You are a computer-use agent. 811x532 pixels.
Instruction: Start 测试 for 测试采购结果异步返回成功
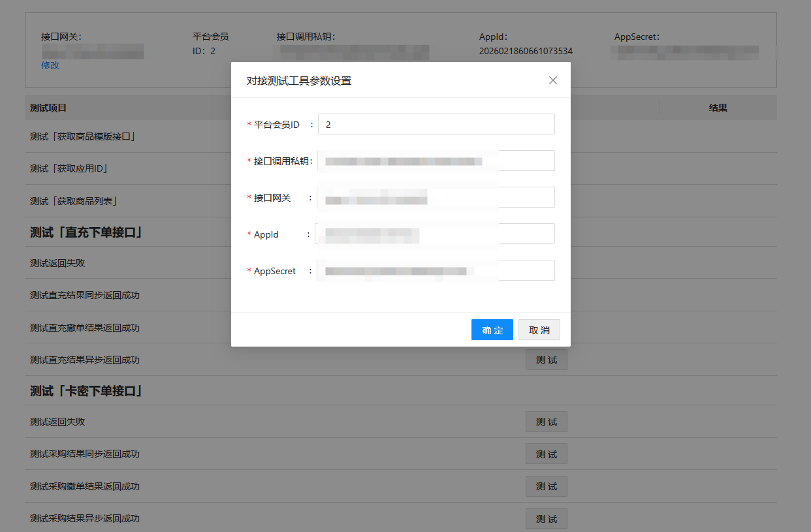(546, 518)
